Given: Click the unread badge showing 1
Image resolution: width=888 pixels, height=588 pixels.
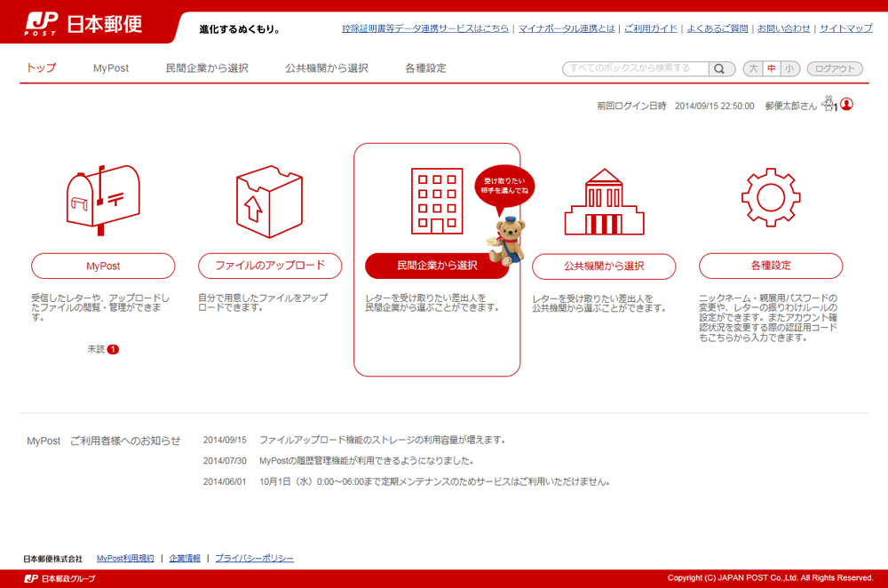Looking at the screenshot, I should pos(114,350).
